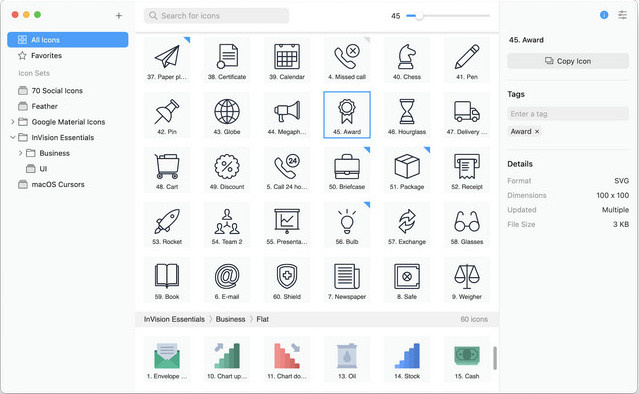Pick the Team 2 icon
Viewport: 639px width, 394px height.
click(227, 225)
